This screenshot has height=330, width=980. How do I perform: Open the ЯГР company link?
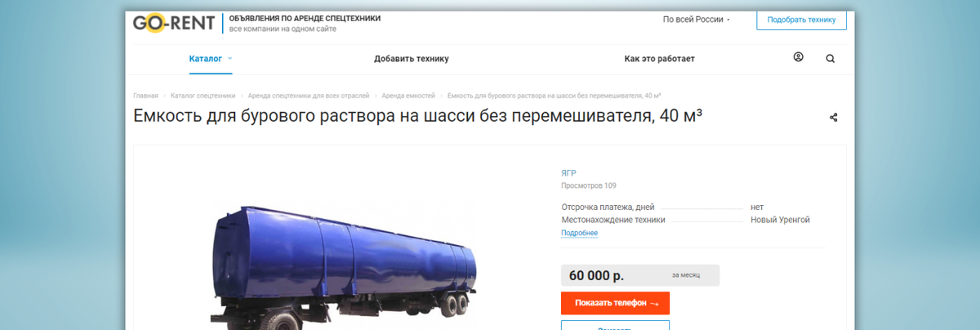click(x=569, y=173)
